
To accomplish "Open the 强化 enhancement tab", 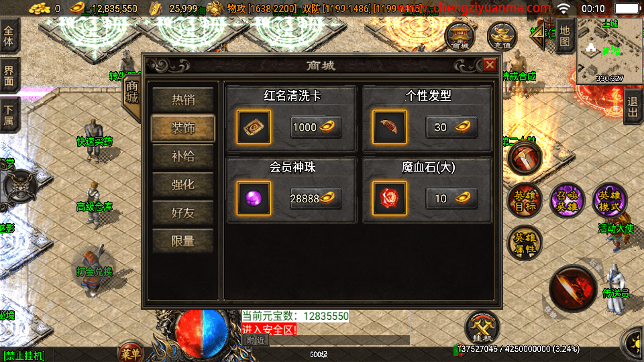I will click(182, 185).
